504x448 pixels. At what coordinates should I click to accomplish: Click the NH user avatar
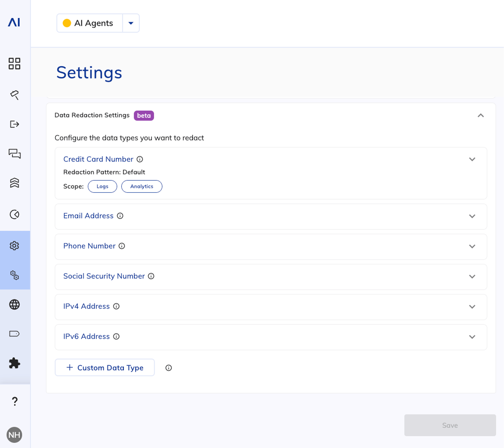click(14, 435)
